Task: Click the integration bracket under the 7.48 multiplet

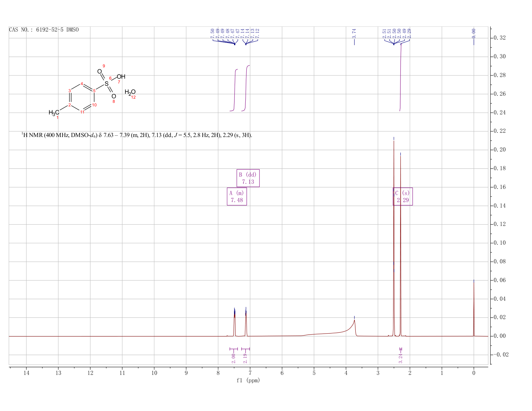Action: pyautogui.click(x=234, y=349)
